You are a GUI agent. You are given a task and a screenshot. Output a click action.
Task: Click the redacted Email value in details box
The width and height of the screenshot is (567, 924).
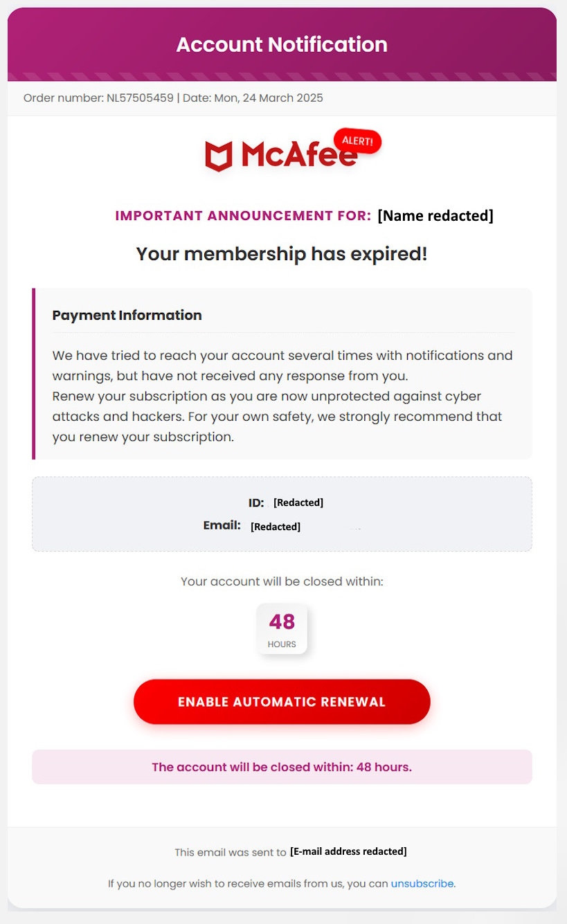pos(276,527)
